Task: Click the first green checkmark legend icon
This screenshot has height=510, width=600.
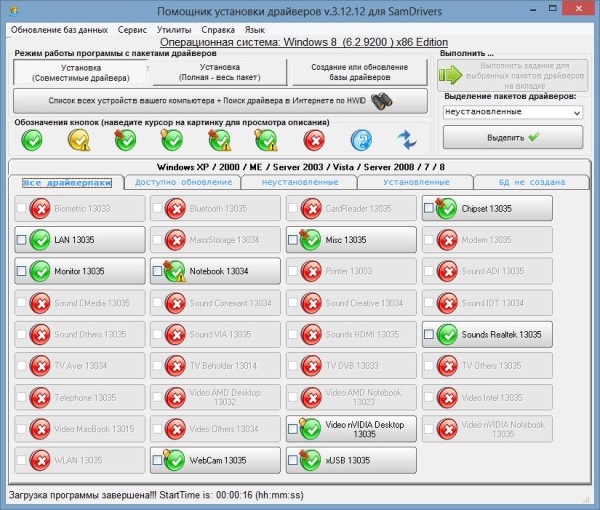Action: [31, 140]
